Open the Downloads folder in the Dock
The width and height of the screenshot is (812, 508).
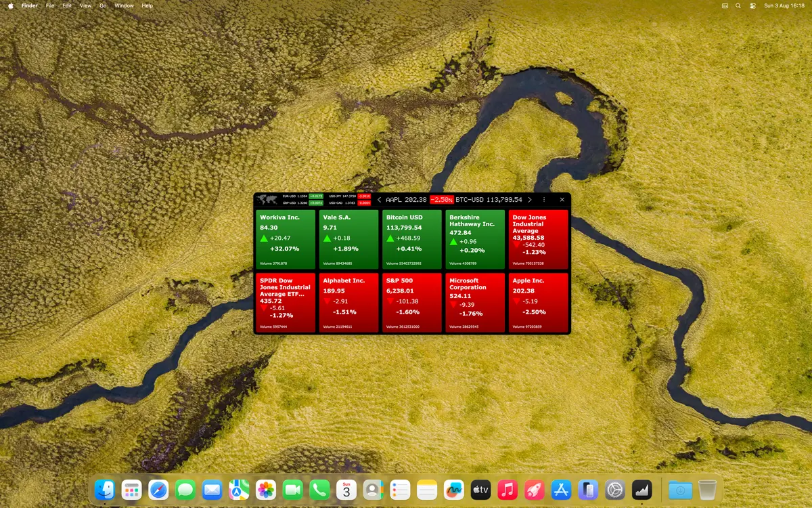[x=680, y=490]
